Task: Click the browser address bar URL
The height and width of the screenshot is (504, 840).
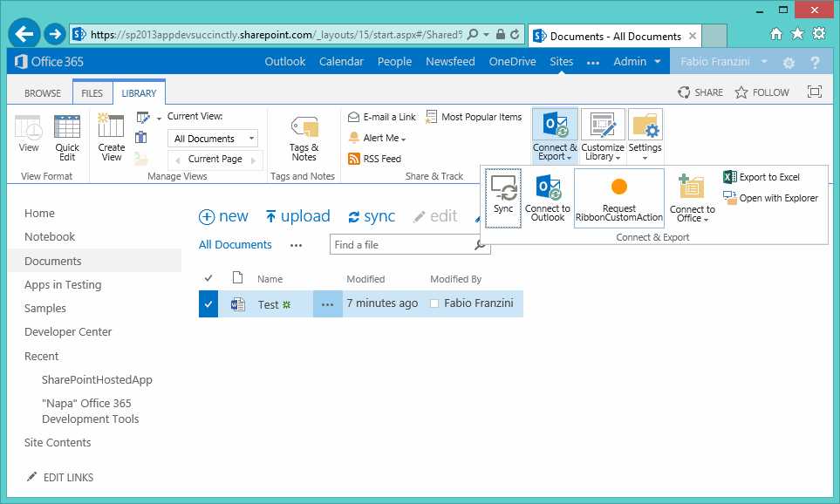Action: (x=276, y=34)
